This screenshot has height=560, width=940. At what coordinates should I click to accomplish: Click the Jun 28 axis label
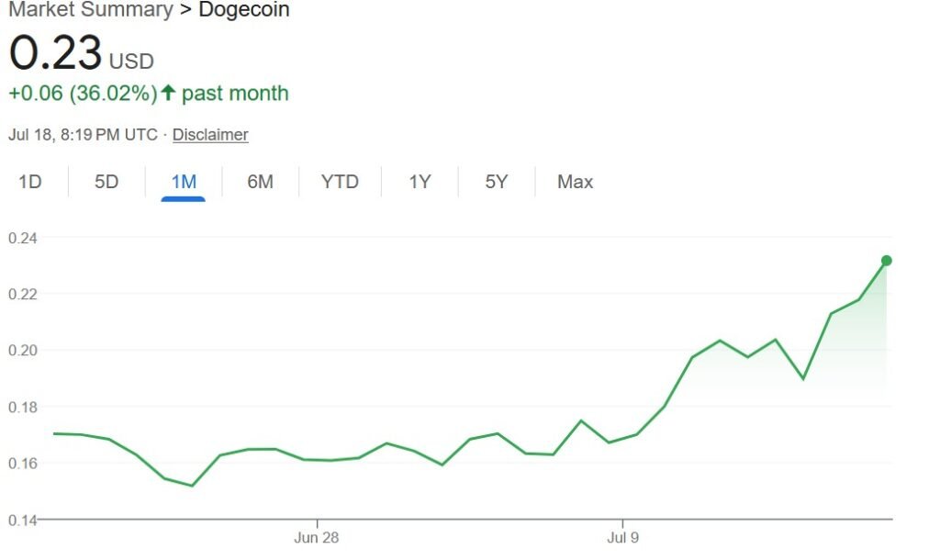(x=317, y=537)
